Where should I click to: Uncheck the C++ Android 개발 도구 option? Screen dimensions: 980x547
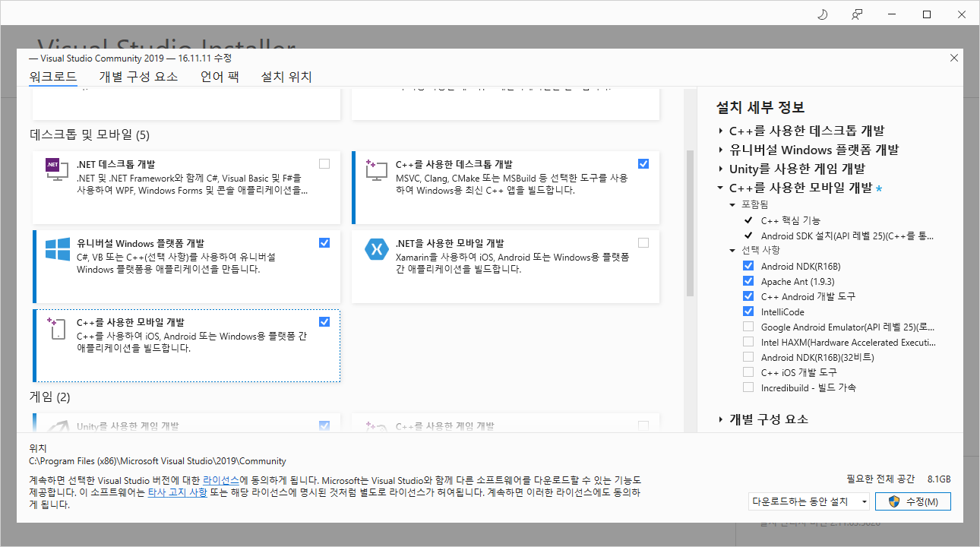tap(748, 296)
